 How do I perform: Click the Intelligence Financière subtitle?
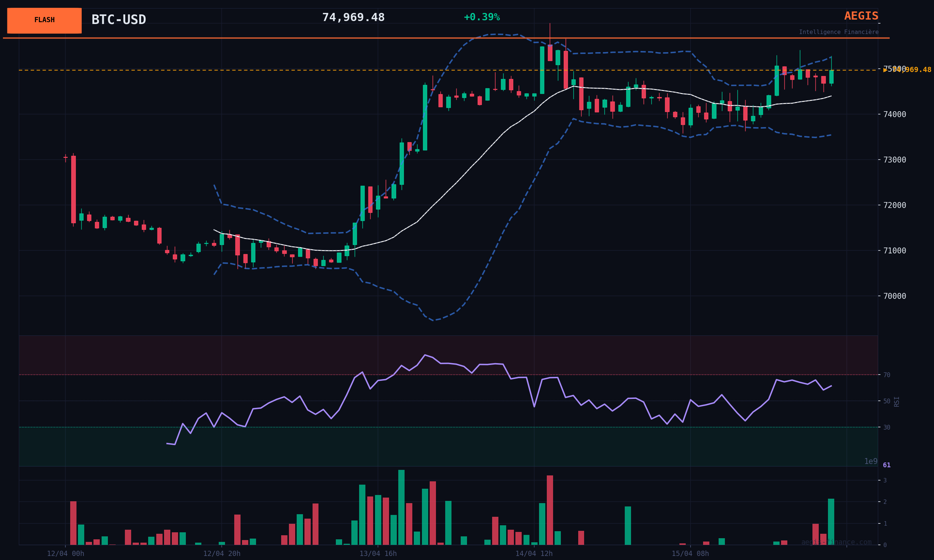click(x=838, y=33)
